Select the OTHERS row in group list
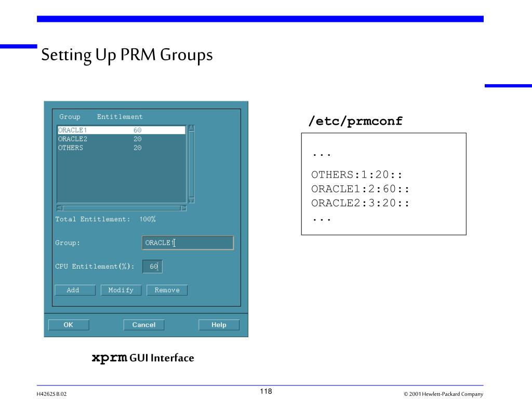 [122, 148]
